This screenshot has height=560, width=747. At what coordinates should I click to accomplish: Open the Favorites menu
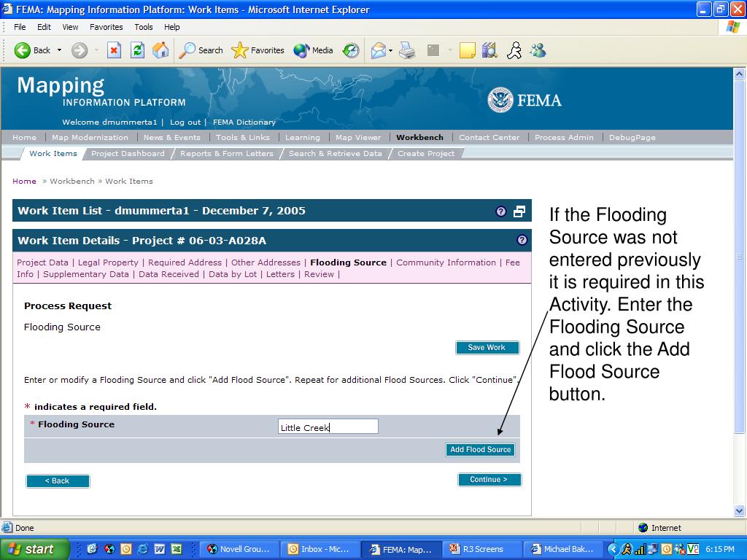point(107,27)
